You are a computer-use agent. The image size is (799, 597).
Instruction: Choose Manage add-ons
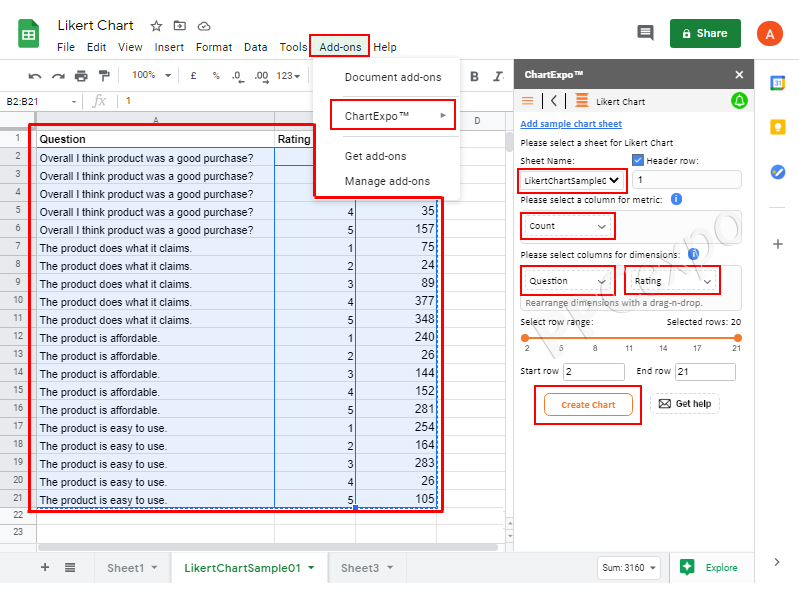[x=387, y=181]
